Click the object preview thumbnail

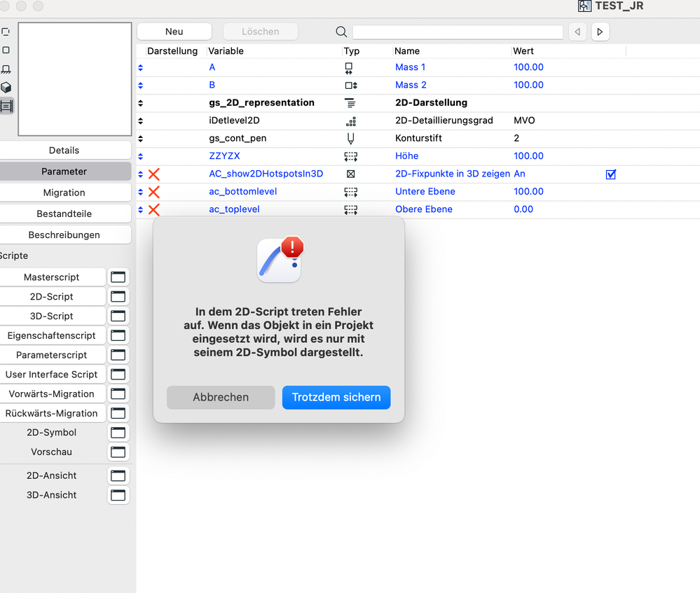tap(74, 79)
